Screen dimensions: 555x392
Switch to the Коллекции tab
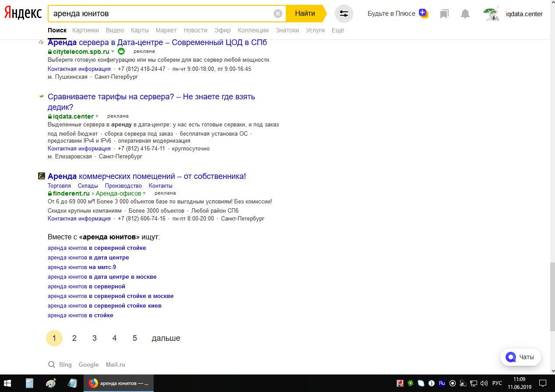click(253, 30)
